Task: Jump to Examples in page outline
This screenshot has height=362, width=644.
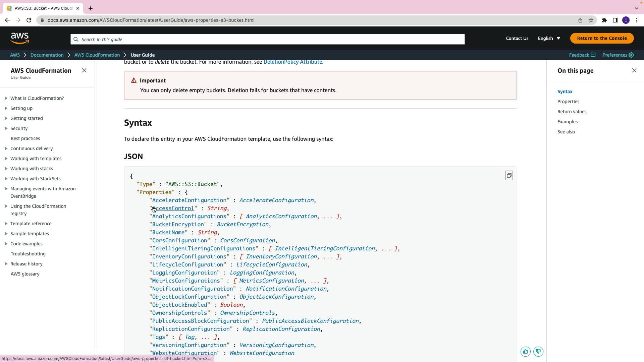Action: (x=567, y=122)
